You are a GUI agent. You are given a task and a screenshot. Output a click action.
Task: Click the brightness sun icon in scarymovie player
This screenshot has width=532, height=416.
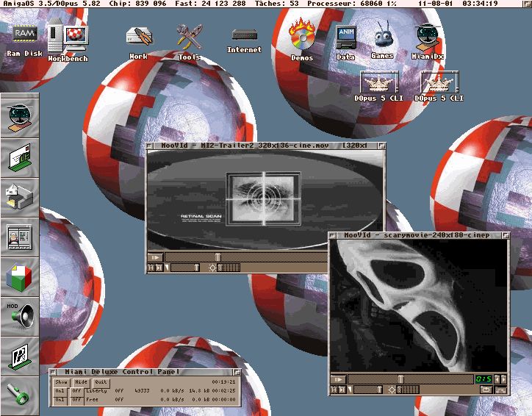(392, 390)
